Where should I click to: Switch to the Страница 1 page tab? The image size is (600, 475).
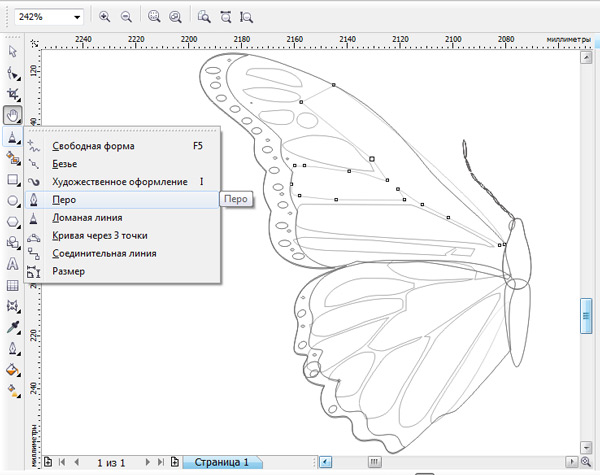pos(222,462)
